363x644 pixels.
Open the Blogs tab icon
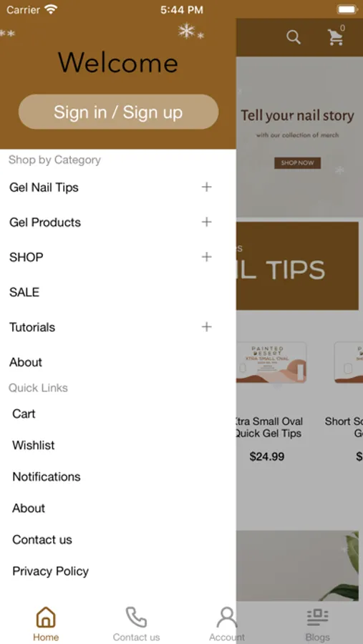pyautogui.click(x=317, y=618)
